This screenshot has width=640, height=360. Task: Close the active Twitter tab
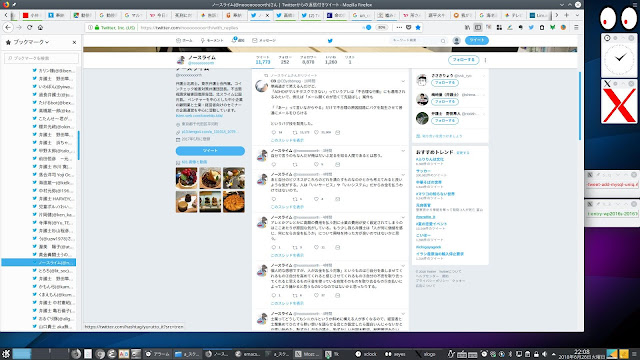pyautogui.click(x=267, y=15)
